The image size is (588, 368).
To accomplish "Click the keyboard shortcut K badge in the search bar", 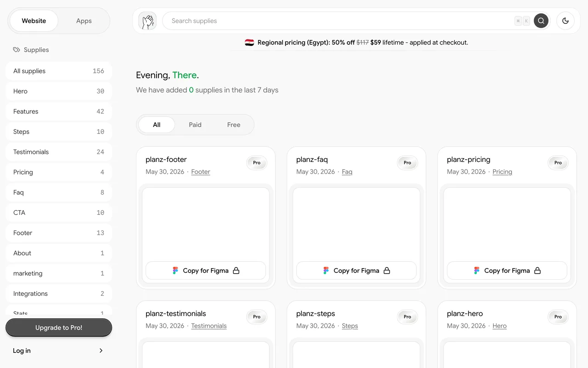I will point(526,21).
